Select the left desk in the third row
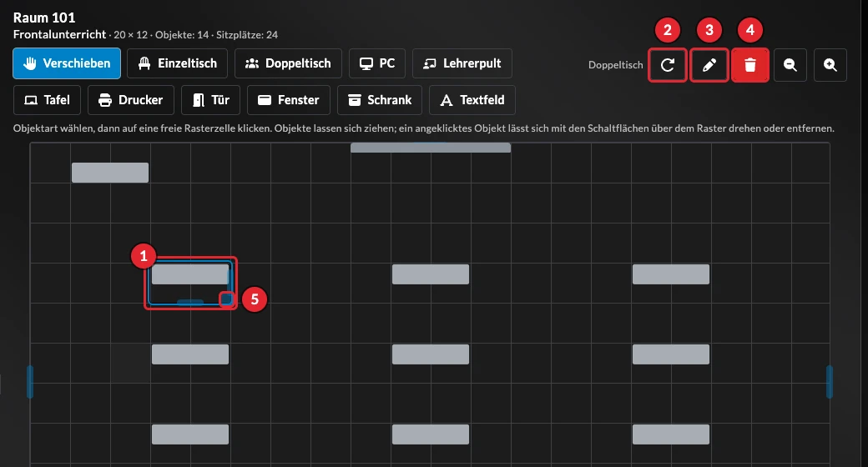The image size is (868, 467). click(190, 434)
